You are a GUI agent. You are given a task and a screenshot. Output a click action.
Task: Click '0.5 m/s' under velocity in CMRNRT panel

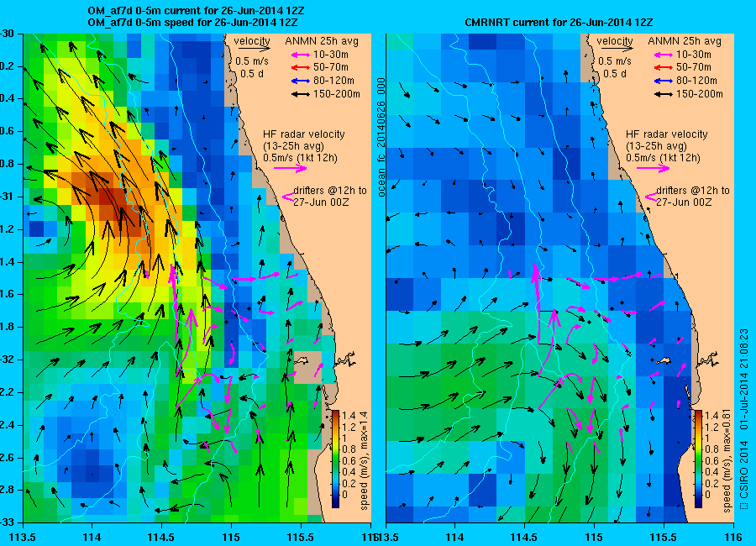pos(615,61)
